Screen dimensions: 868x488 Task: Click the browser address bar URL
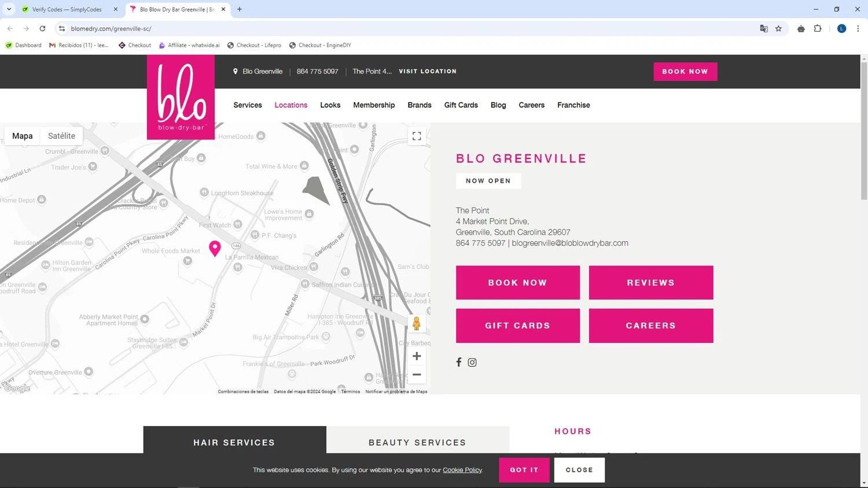(111, 28)
